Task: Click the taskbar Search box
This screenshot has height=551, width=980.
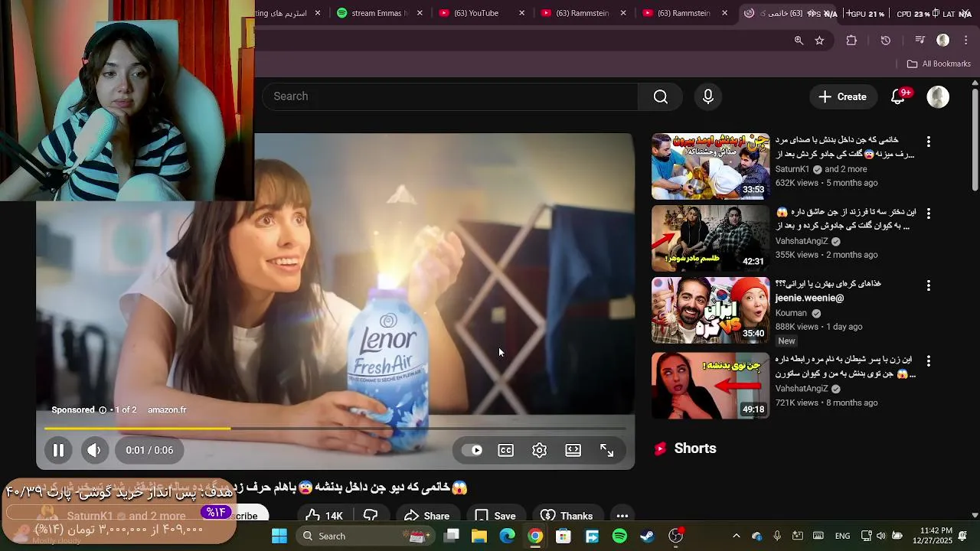Action: pos(364,536)
